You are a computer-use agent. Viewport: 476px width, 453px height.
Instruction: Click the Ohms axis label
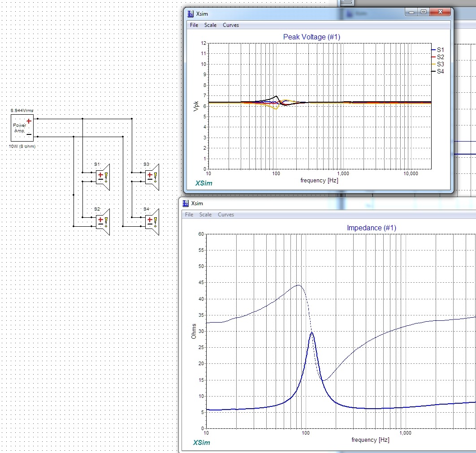click(x=194, y=331)
